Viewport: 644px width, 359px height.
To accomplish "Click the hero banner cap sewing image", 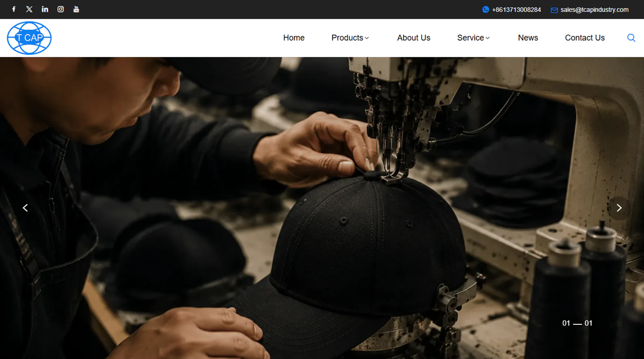I will click(x=322, y=208).
